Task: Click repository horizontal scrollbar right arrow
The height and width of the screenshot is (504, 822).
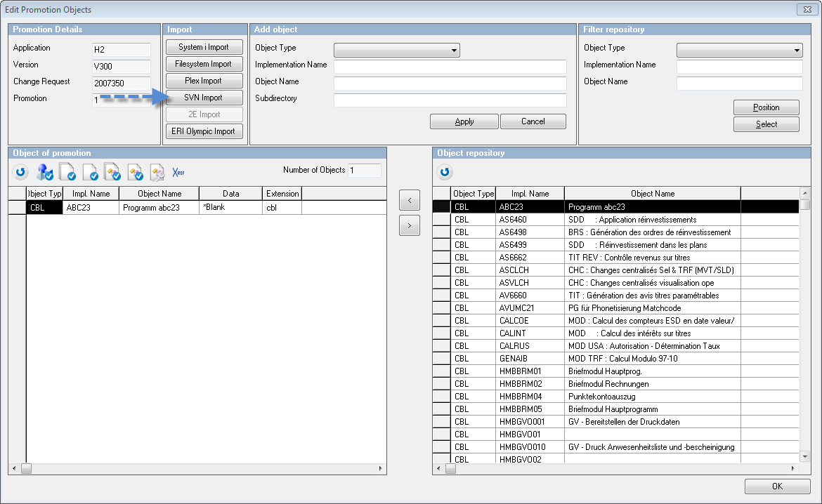Action: [792, 468]
